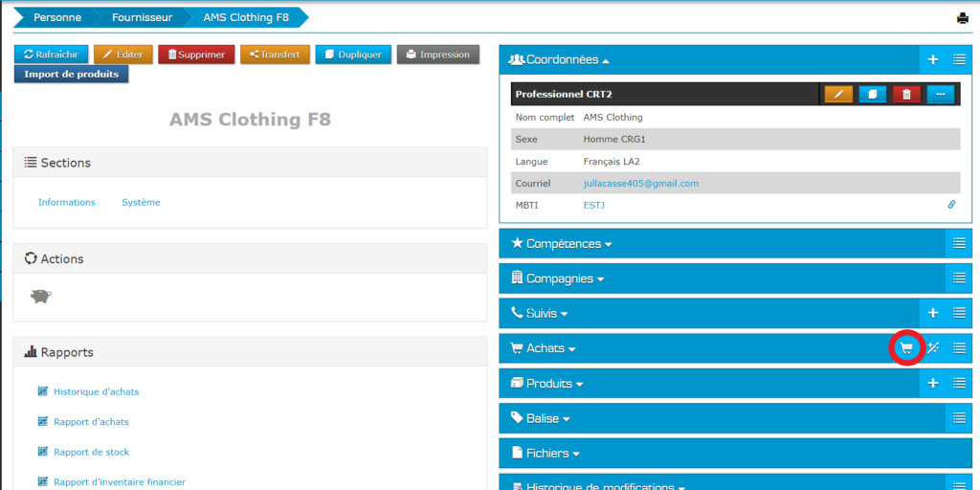Image resolution: width=980 pixels, height=490 pixels.
Task: Go to Fournisseur in the breadcrumb
Action: coord(142,18)
